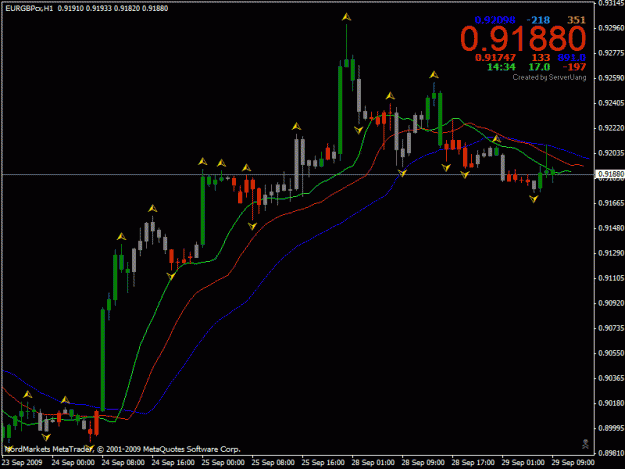The width and height of the screenshot is (625, 469).
Task: Click the red 133 value
Action: (540, 58)
